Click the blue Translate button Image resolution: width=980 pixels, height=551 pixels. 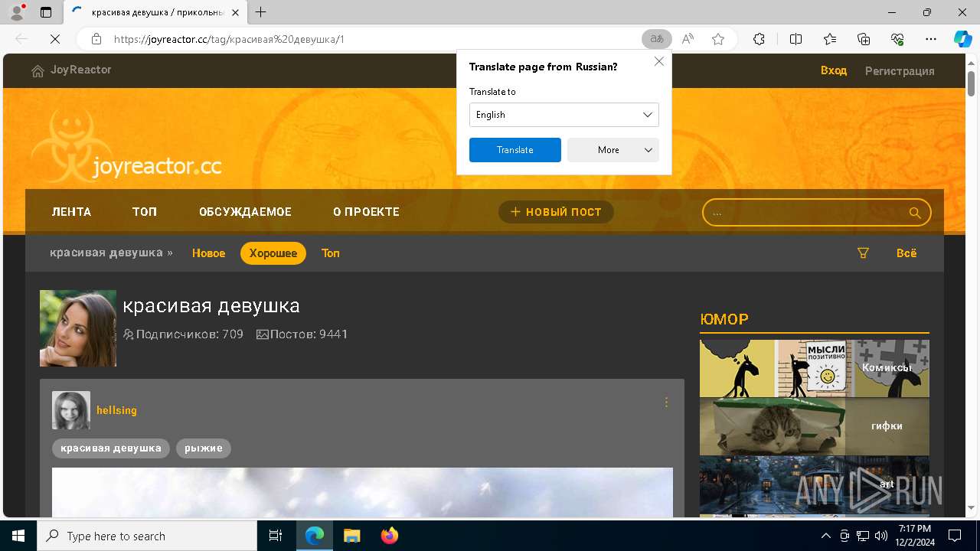(x=515, y=150)
